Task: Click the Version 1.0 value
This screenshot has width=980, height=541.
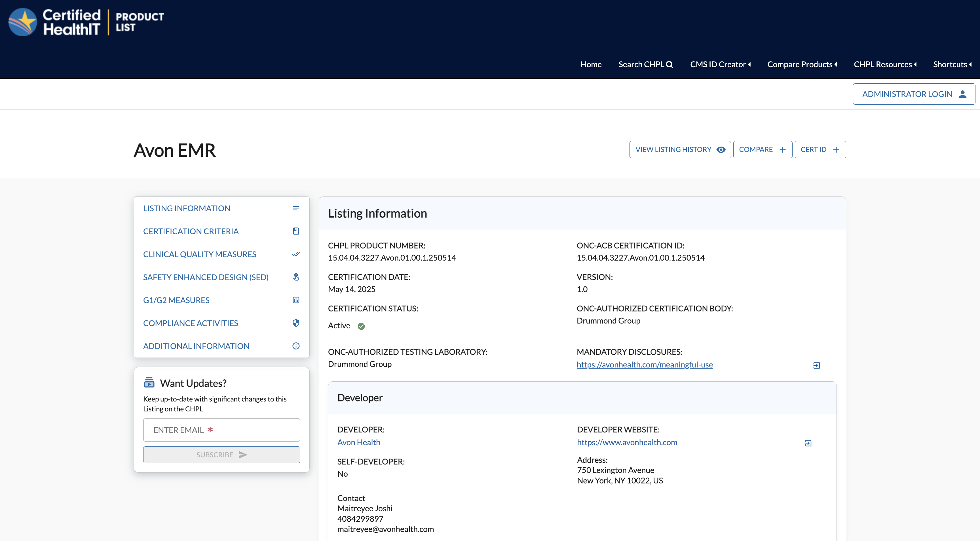Action: click(582, 289)
